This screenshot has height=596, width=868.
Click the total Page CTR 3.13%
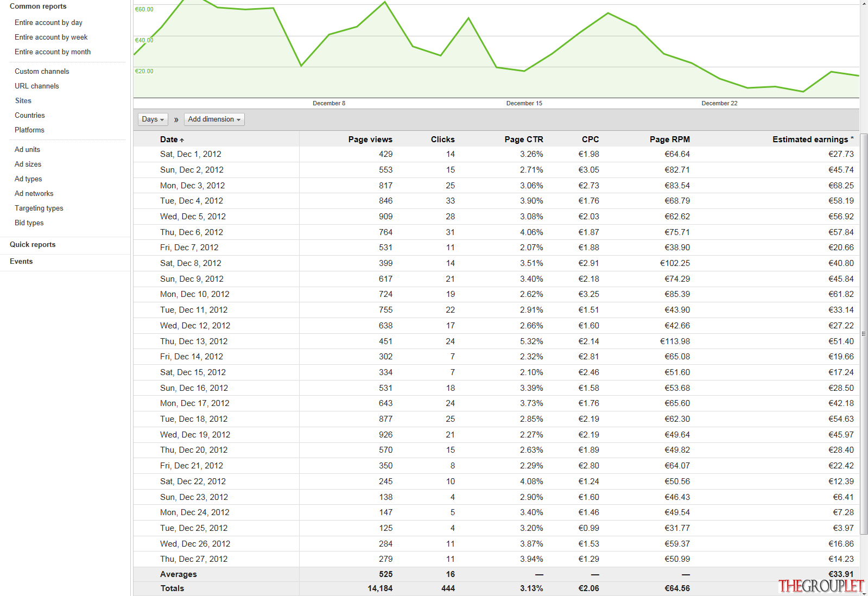pos(531,588)
